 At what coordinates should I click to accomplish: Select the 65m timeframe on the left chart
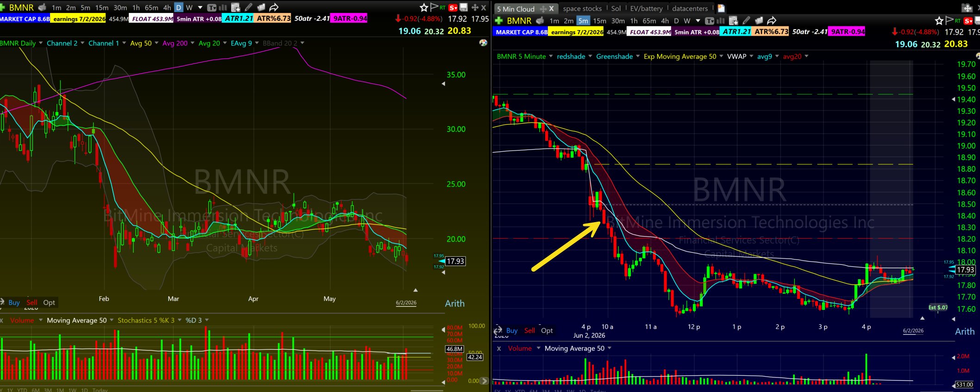[x=151, y=7]
